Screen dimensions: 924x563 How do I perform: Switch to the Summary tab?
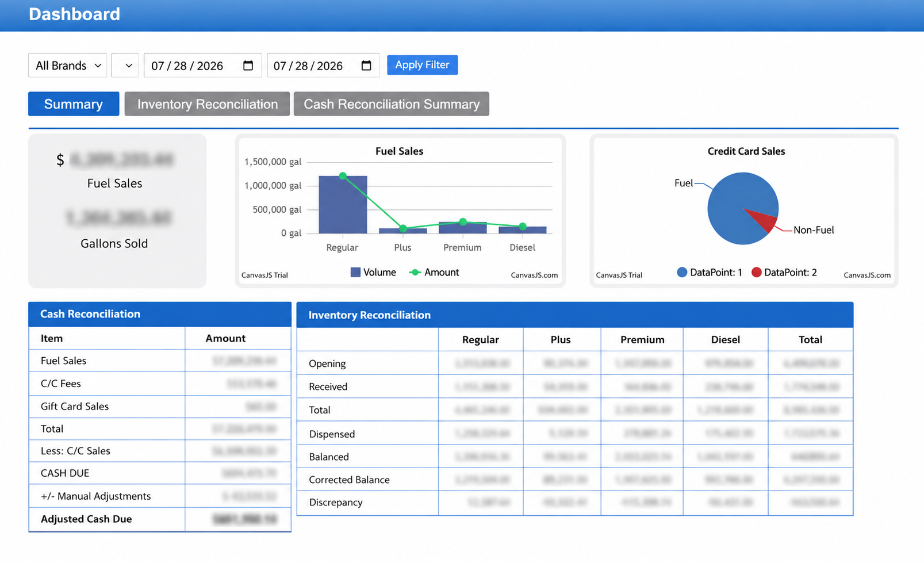[x=74, y=104]
